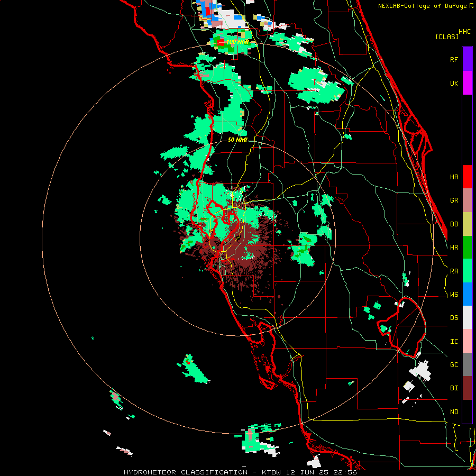Click the BI brown legend color block
476x476 pixels.
click(x=467, y=388)
